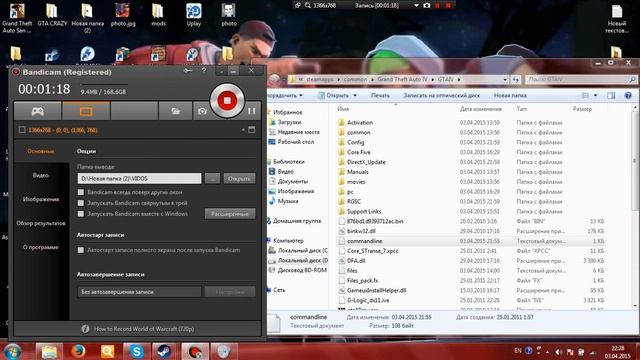This screenshot has width=640, height=360.
Task: Open output folder icon in Bandicam toolbar
Action: click(x=176, y=111)
